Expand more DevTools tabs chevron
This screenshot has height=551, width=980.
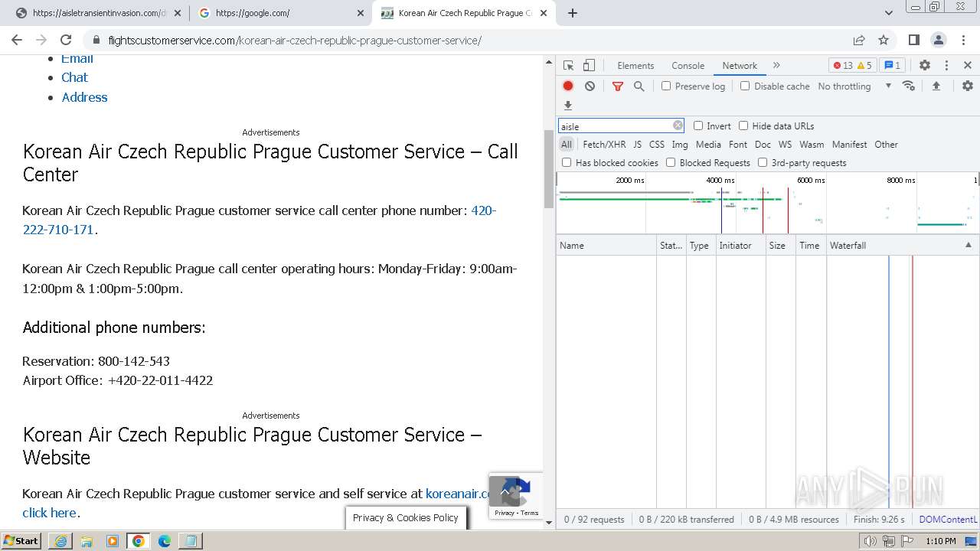tap(776, 66)
